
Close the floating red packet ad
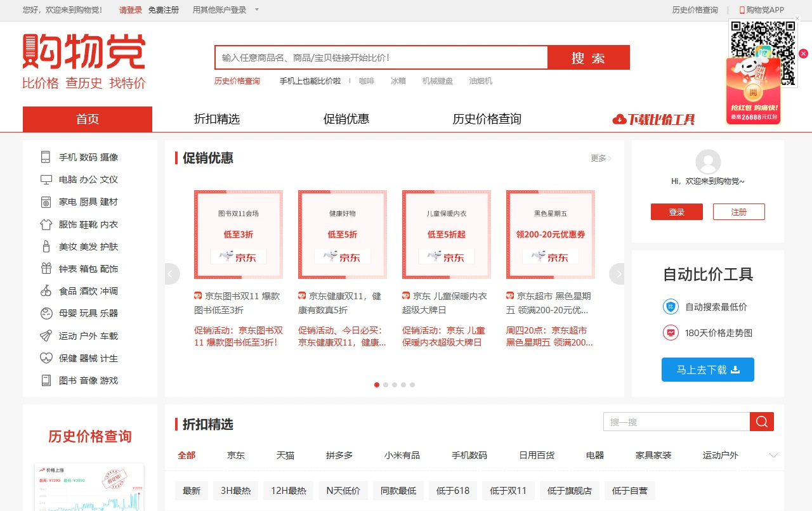click(803, 54)
